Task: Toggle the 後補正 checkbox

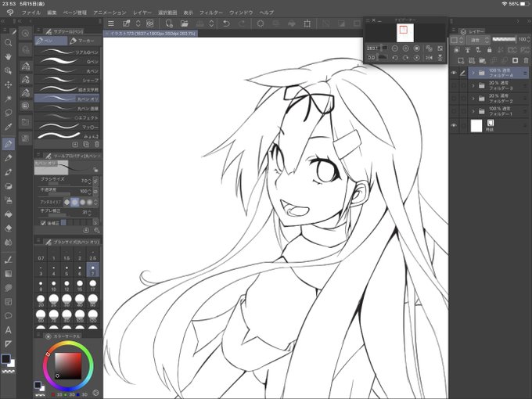Action: (x=43, y=223)
